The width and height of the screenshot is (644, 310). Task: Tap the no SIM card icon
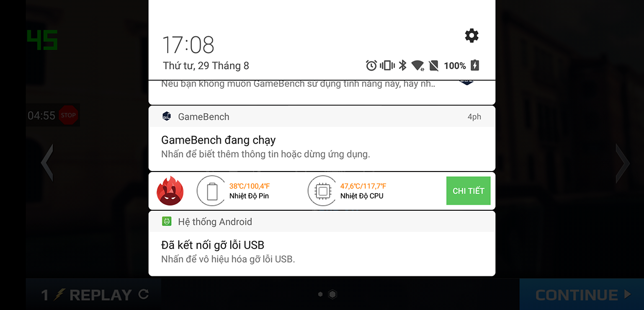click(x=433, y=66)
